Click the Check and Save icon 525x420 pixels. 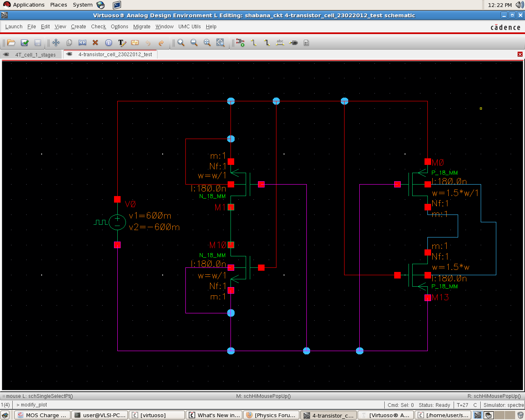(x=25, y=43)
